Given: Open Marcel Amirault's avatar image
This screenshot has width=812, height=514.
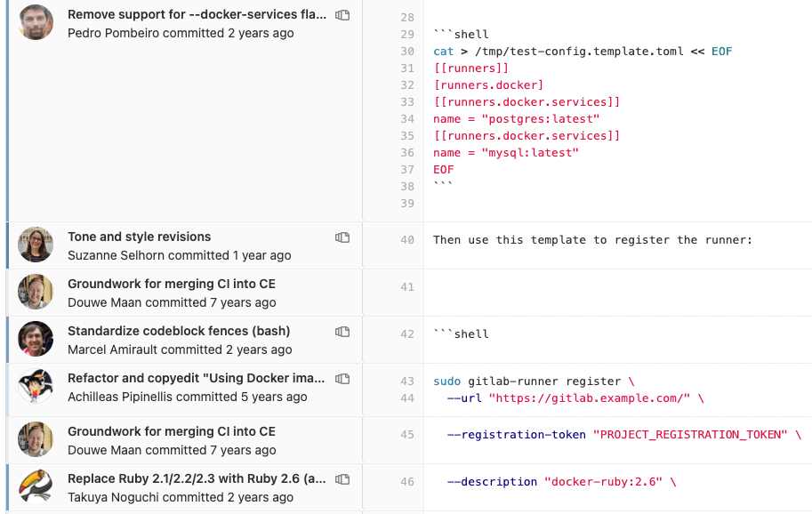Looking at the screenshot, I should pos(36,339).
